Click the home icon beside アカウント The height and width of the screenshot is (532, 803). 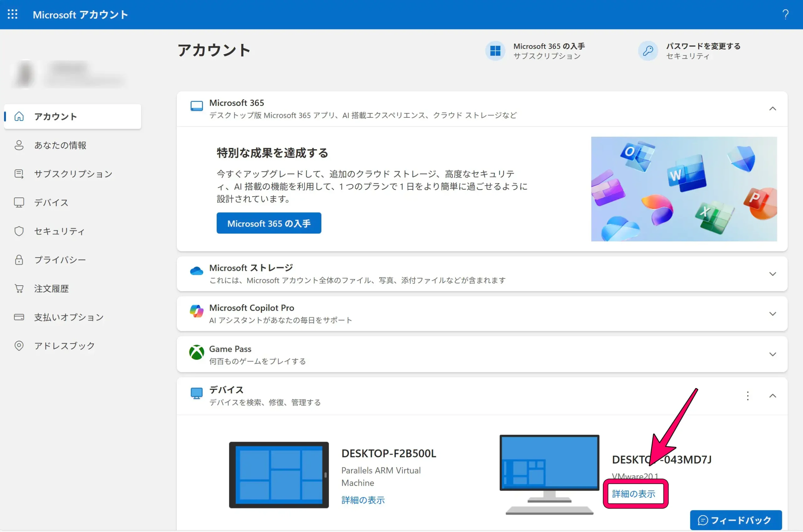coord(19,116)
